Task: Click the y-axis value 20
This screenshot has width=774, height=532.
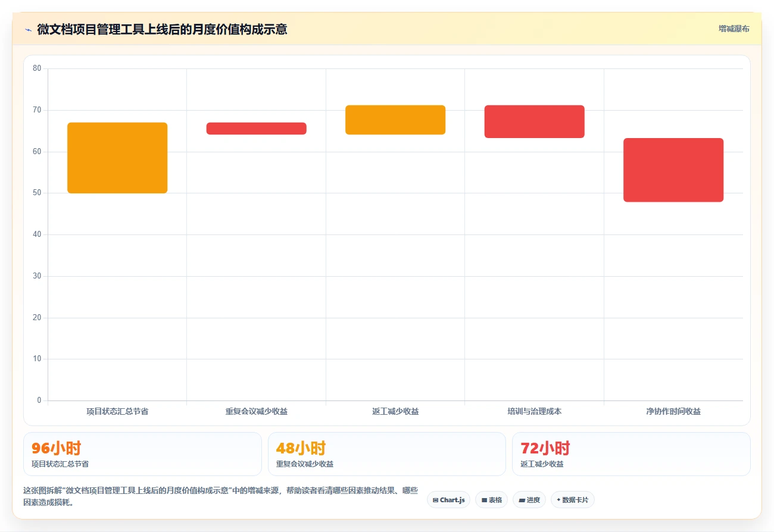Action: [x=37, y=318]
